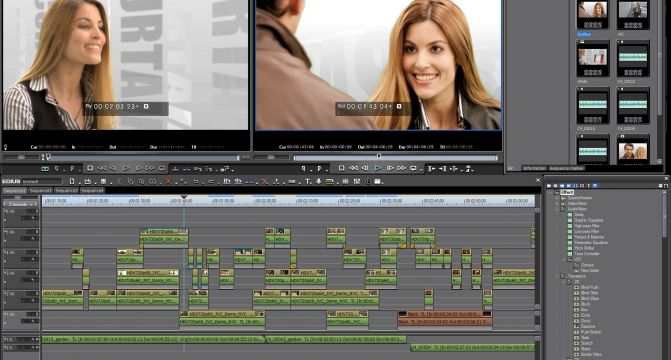The width and height of the screenshot is (671, 360).
Task: Overwrite clip to timeline from player
Action: pyautogui.click(x=186, y=169)
